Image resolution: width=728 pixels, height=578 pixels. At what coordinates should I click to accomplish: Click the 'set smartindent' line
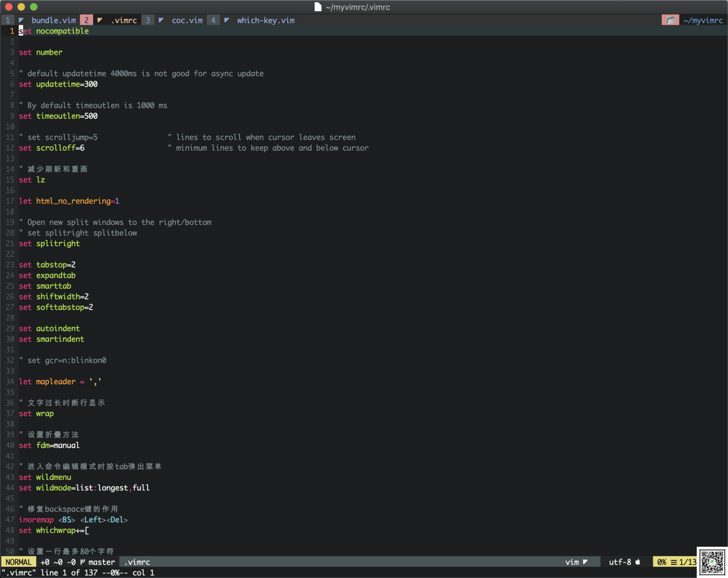point(52,339)
